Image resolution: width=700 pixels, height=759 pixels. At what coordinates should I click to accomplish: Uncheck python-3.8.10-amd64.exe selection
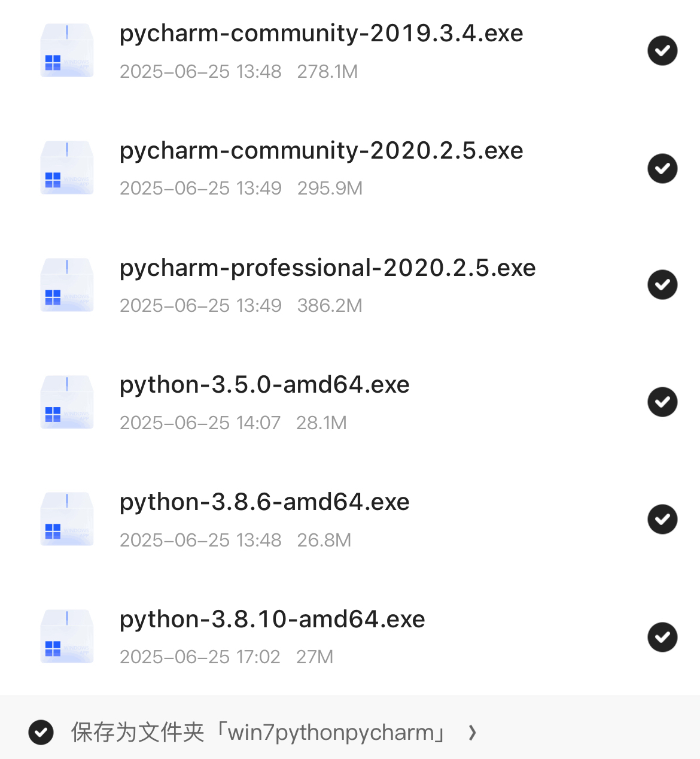[662, 636]
